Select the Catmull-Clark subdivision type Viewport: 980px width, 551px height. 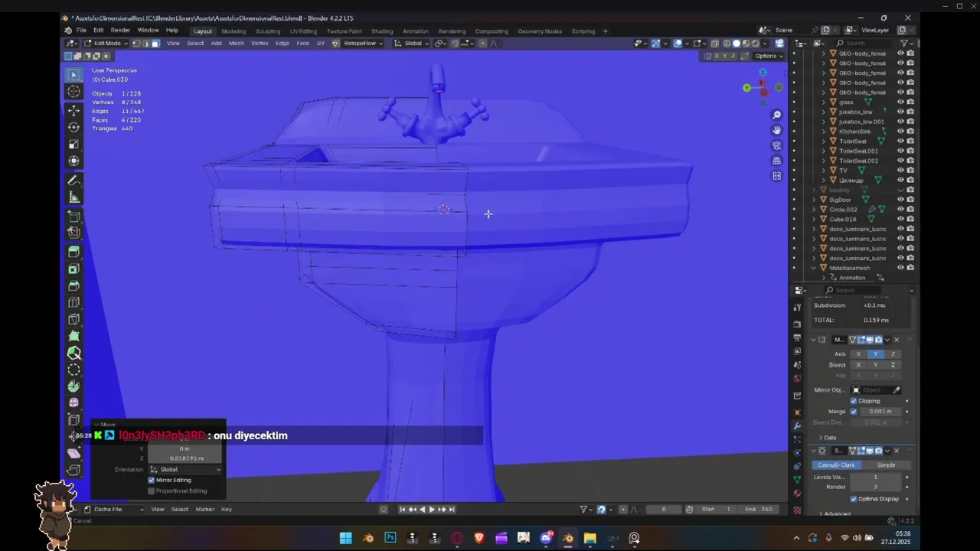click(x=836, y=465)
